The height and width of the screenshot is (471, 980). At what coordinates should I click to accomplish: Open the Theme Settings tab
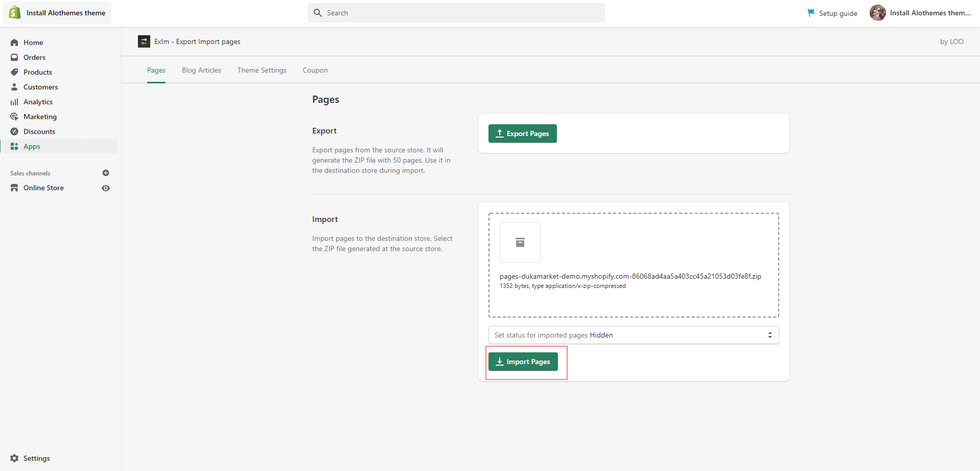pyautogui.click(x=262, y=70)
